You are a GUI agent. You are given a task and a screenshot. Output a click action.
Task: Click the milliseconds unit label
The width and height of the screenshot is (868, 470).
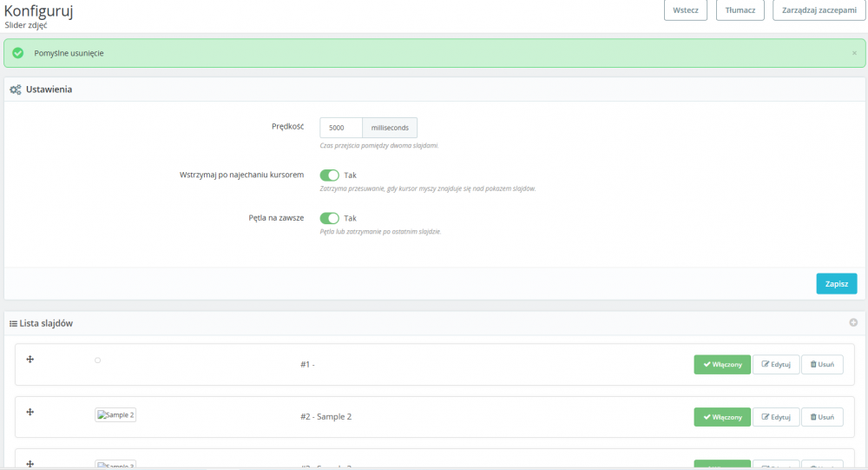coord(390,128)
